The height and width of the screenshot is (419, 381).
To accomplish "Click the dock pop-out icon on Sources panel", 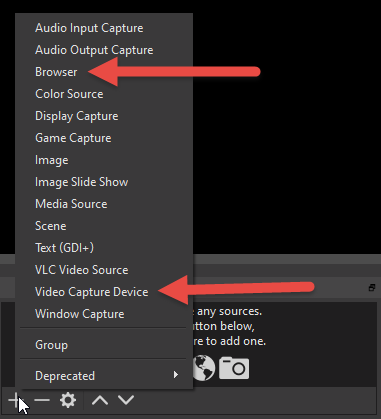I will (x=372, y=287).
